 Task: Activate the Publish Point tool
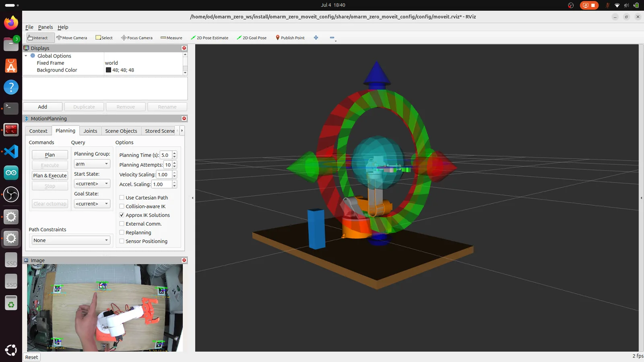point(290,38)
